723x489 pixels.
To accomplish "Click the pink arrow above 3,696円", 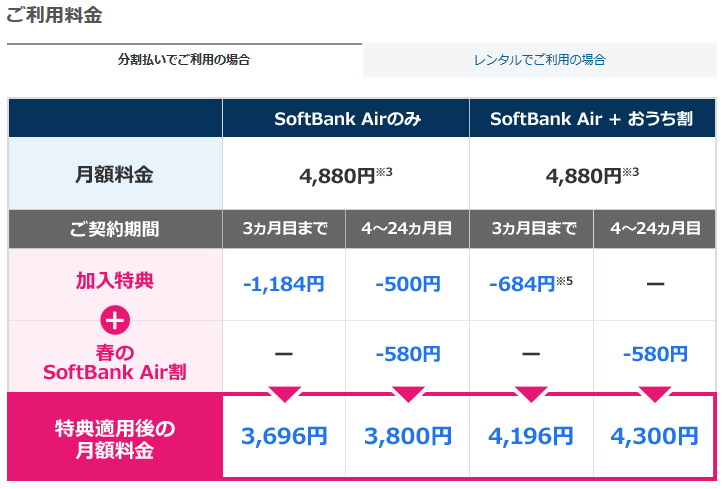I will (x=284, y=395).
